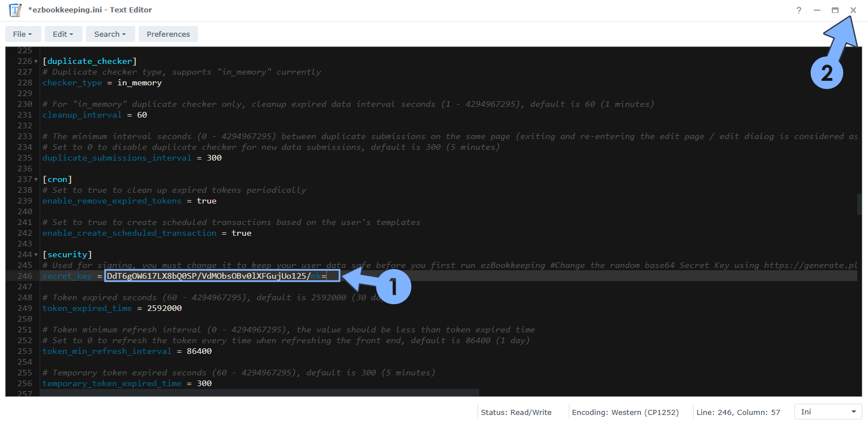Image resolution: width=868 pixels, height=424 pixels.
Task: Open help via question mark icon
Action: 798,10
